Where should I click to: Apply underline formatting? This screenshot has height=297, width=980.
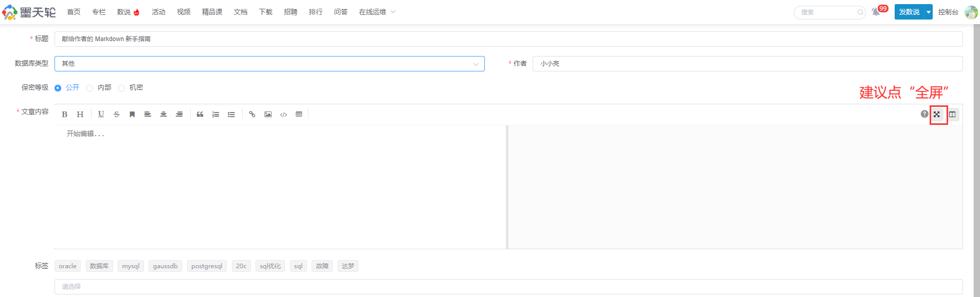(x=101, y=114)
